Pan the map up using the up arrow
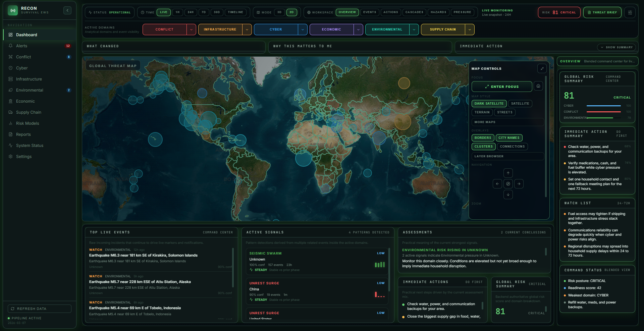Image resolution: width=644 pixels, height=331 pixels. [508, 173]
